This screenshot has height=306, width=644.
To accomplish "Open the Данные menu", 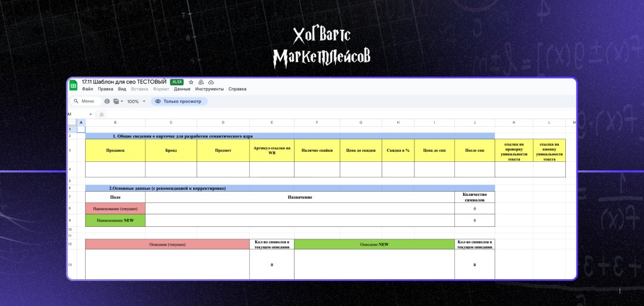I will coord(182,89).
